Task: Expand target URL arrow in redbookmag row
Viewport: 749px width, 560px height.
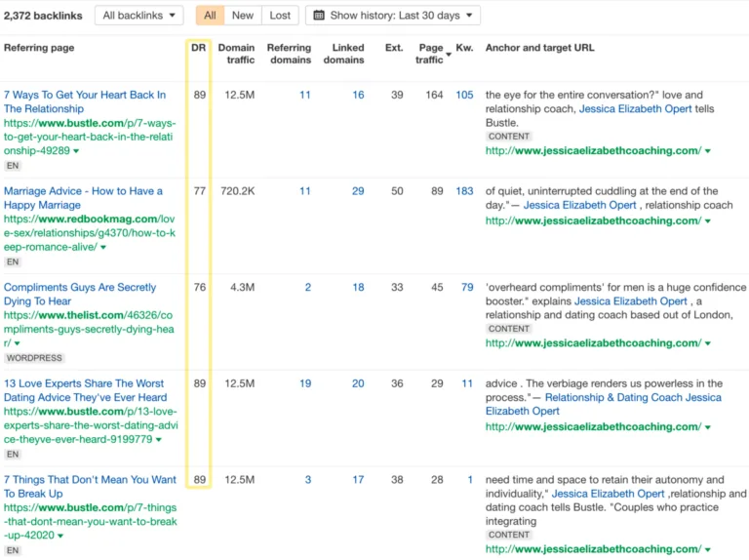Action: point(708,221)
